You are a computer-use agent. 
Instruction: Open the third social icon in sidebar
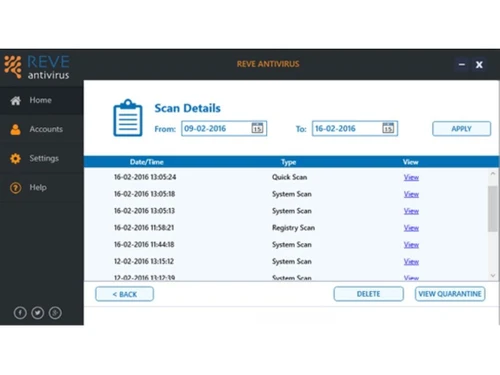(55, 313)
